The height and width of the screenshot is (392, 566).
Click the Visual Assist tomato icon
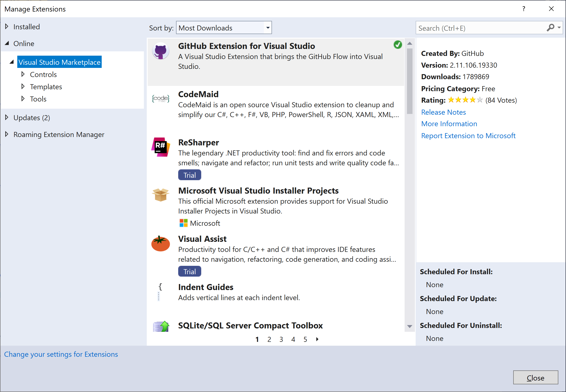(161, 244)
